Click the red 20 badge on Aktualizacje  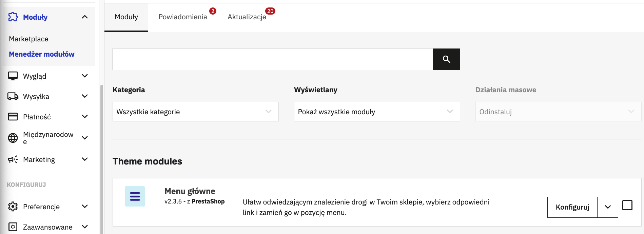coord(270,11)
